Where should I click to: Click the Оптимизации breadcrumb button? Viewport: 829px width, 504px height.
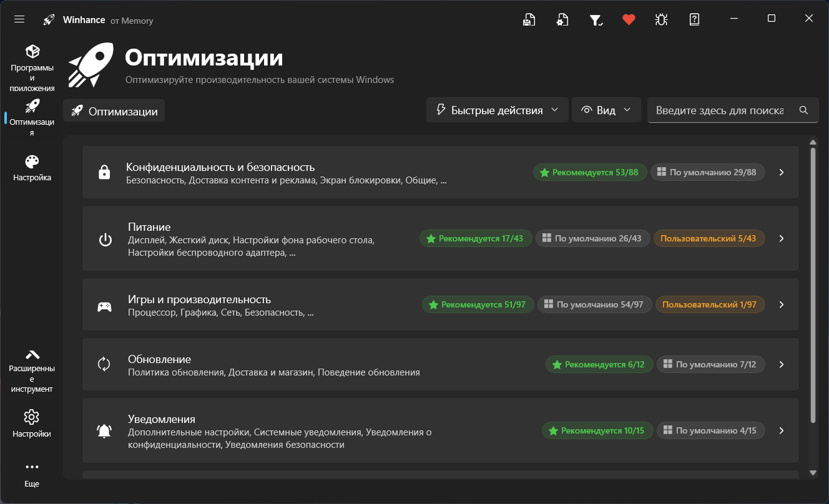[114, 111]
